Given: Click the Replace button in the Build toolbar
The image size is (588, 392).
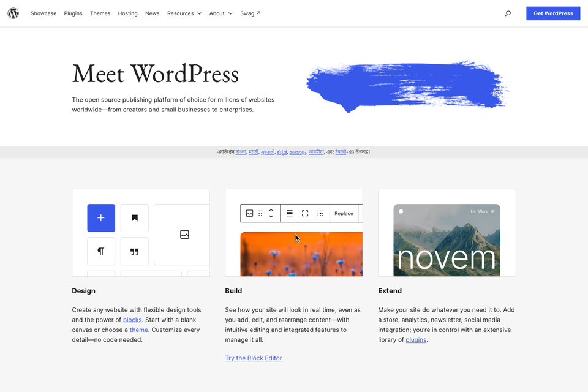Looking at the screenshot, I should click(x=344, y=213).
